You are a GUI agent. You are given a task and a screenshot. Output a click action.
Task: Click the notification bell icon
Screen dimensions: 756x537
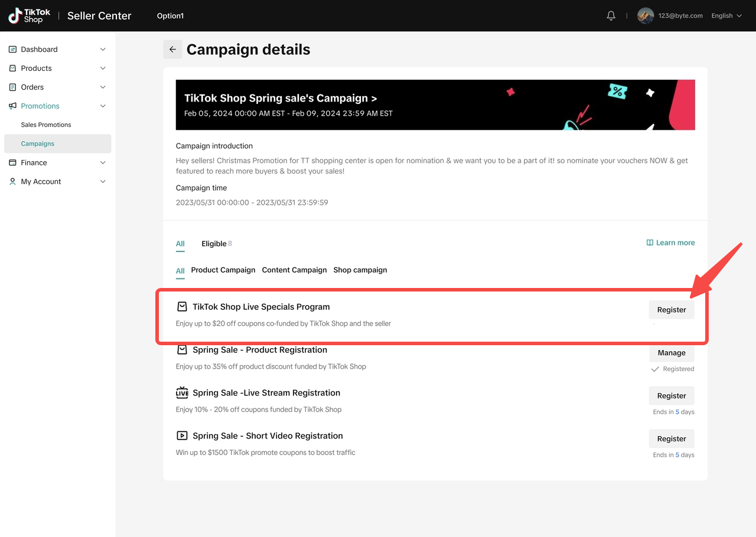point(611,16)
